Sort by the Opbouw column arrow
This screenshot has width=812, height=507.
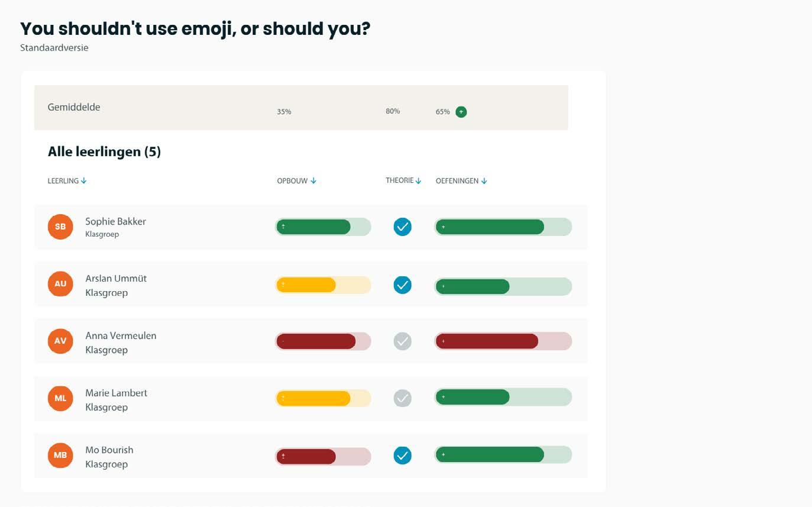tap(313, 181)
